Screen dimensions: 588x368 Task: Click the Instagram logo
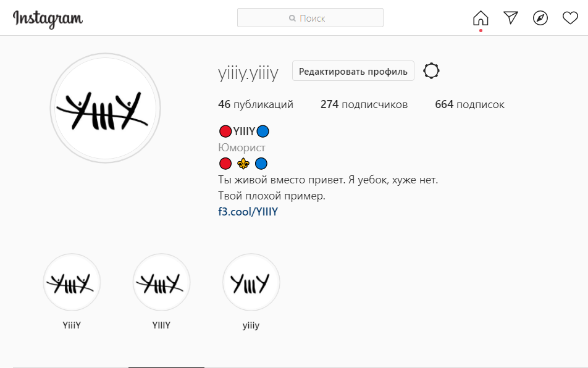[x=48, y=19]
